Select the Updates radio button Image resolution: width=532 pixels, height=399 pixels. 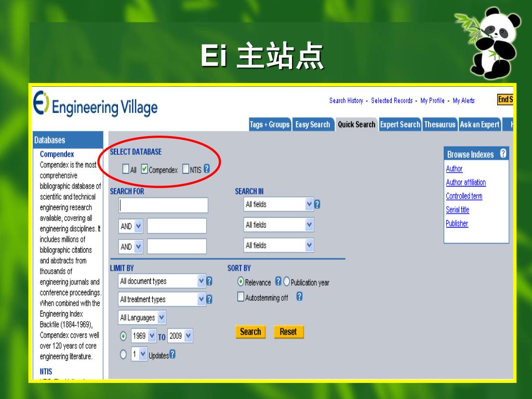(x=123, y=354)
